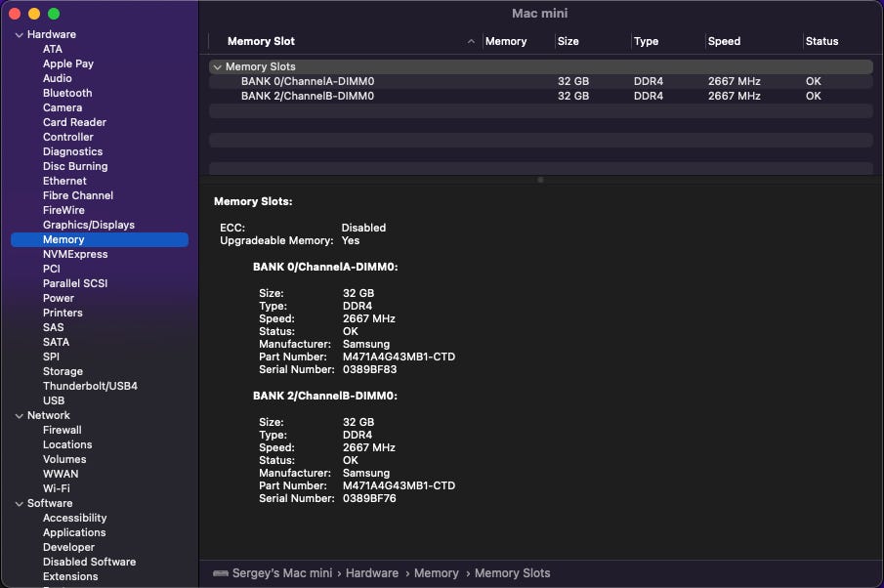
Task: Select Disc Burning in the sidebar
Action: (x=75, y=166)
